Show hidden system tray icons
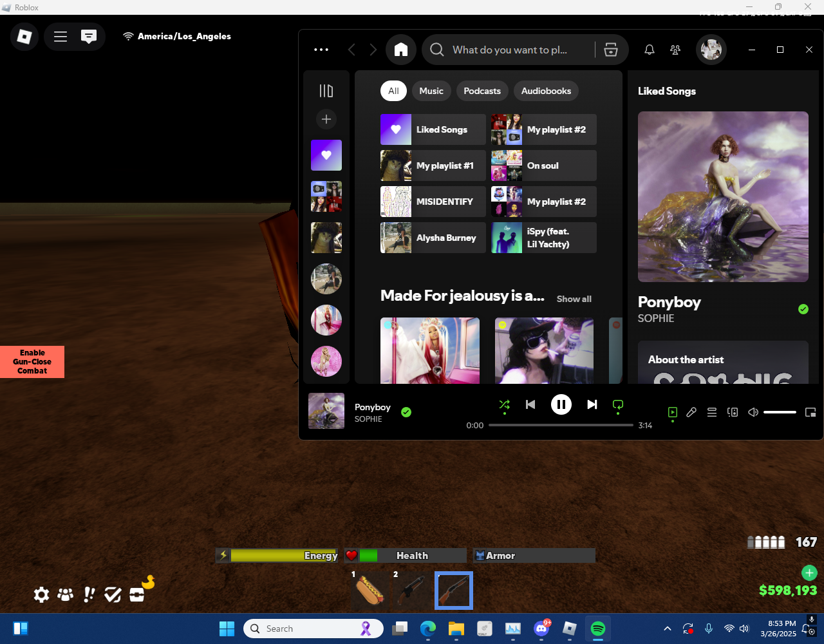824x644 pixels. click(668, 629)
